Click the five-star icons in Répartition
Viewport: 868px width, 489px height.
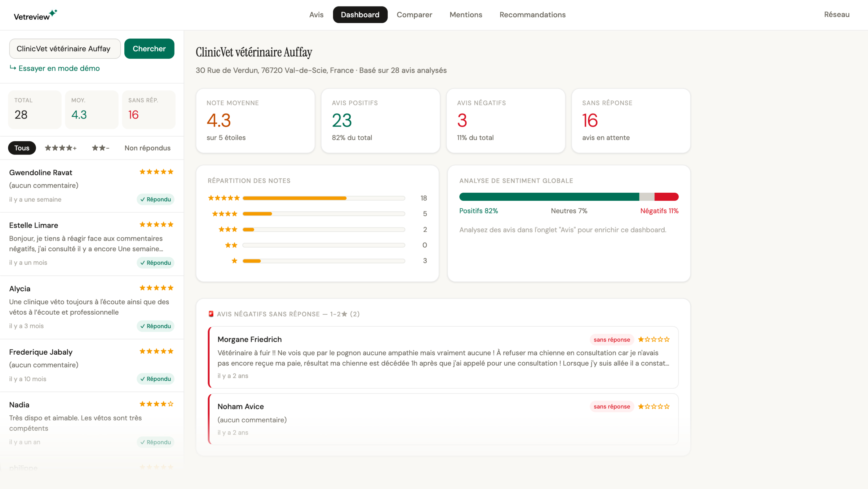224,198
